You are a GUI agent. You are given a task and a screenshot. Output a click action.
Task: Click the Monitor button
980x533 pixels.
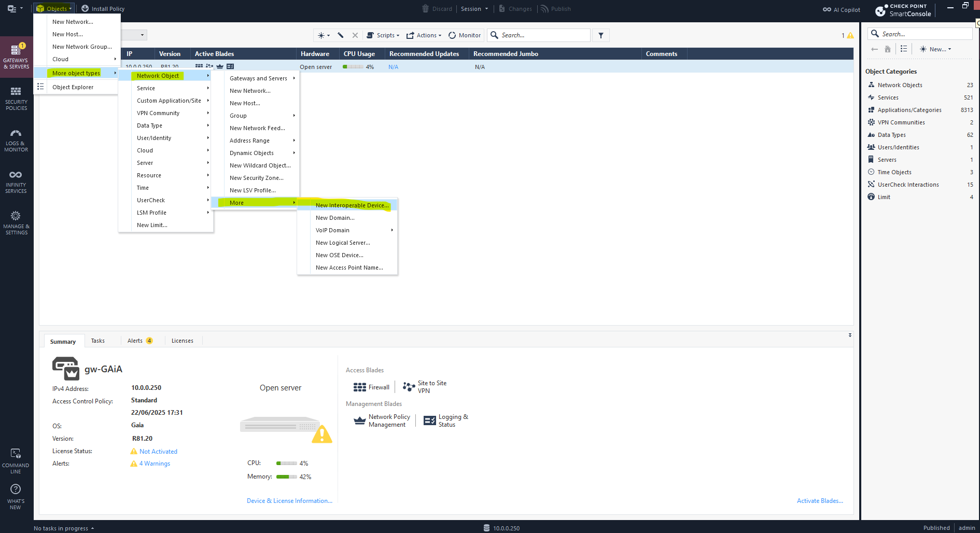click(465, 35)
